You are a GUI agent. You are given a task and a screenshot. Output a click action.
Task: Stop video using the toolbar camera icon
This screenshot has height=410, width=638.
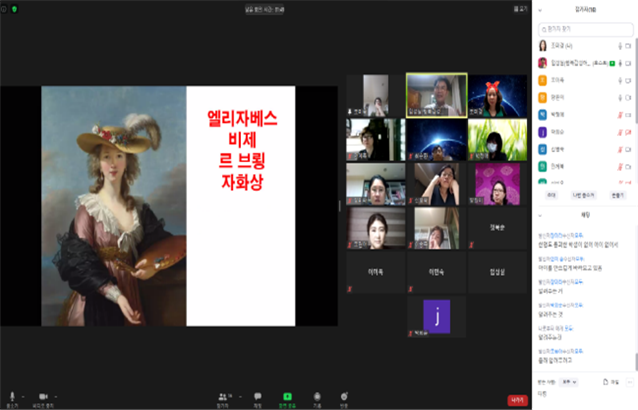[43, 396]
